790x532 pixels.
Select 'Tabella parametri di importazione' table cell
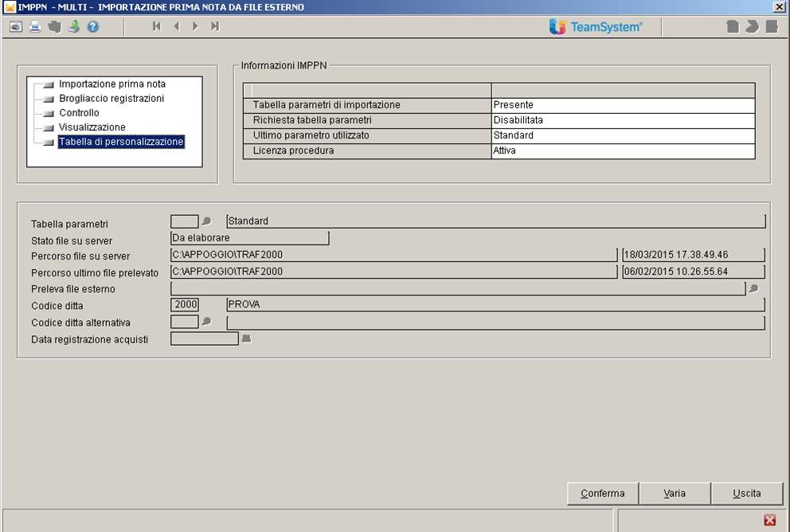[367, 105]
